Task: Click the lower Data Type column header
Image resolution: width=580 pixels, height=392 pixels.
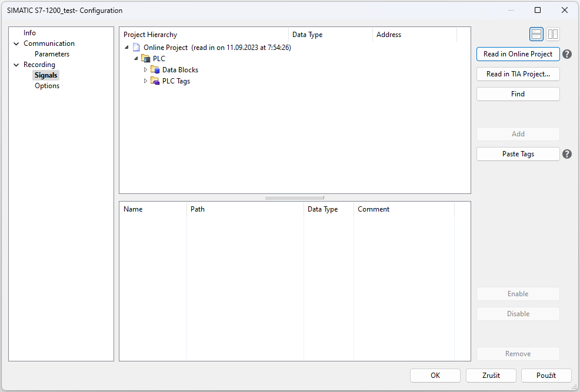Action: (x=329, y=209)
